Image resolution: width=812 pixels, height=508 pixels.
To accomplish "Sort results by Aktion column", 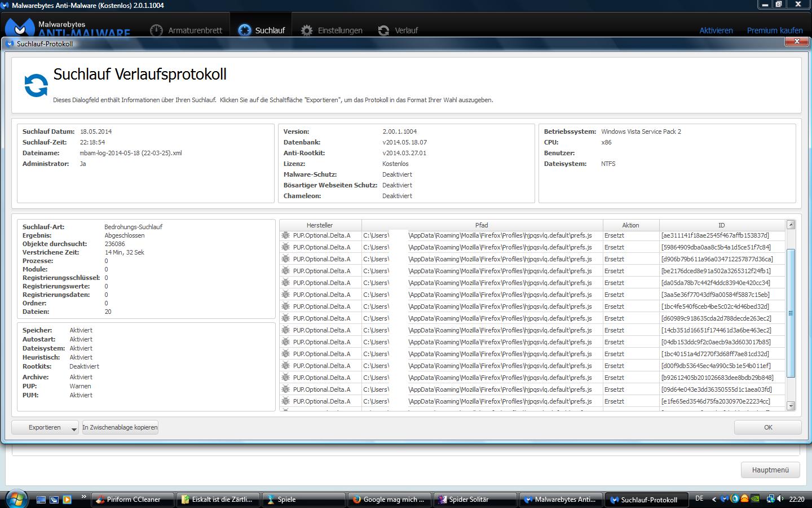I will (x=630, y=225).
